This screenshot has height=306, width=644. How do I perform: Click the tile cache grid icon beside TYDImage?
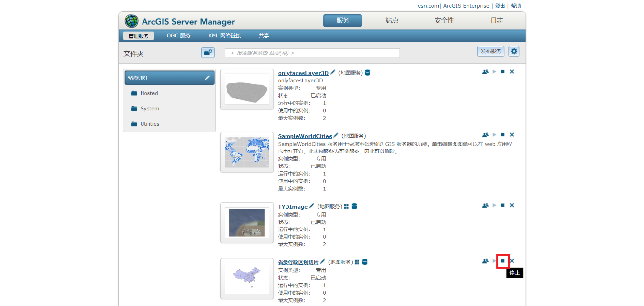click(347, 206)
